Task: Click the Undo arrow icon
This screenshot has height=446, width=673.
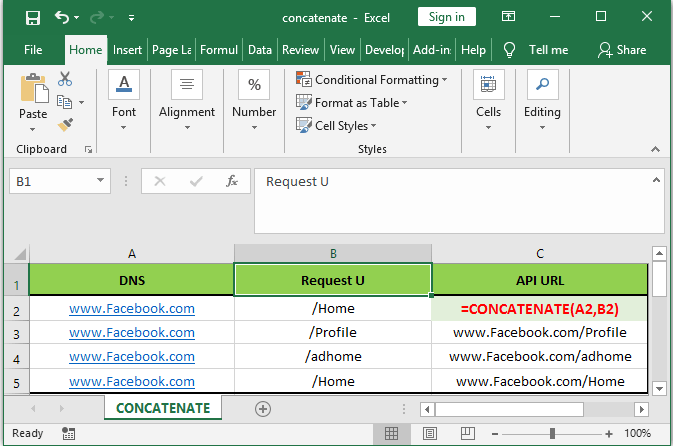Action: coord(62,18)
